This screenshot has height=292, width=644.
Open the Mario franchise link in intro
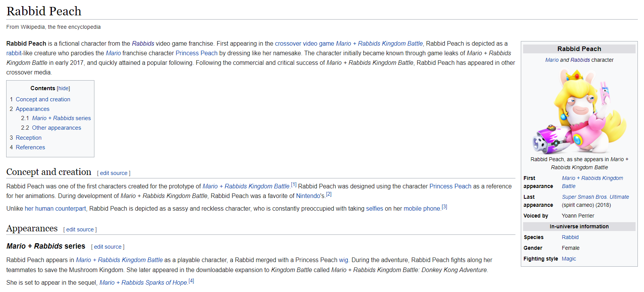pos(113,53)
